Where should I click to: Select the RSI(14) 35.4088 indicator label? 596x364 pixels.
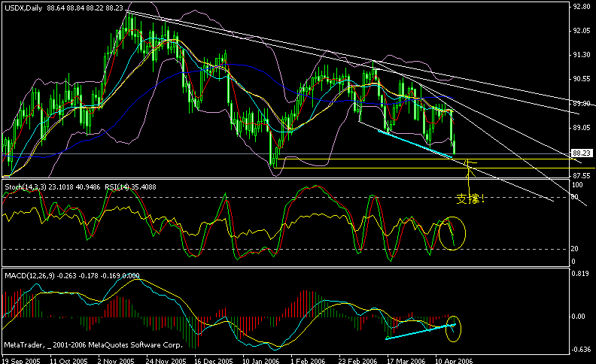point(130,187)
